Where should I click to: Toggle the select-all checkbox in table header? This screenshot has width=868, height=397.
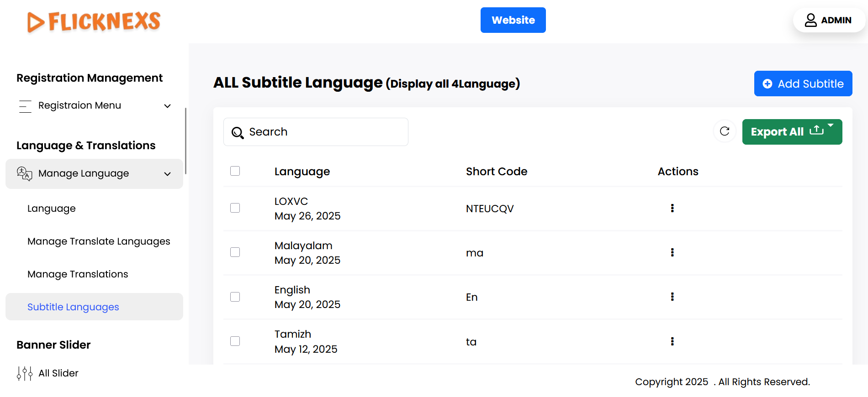tap(235, 171)
